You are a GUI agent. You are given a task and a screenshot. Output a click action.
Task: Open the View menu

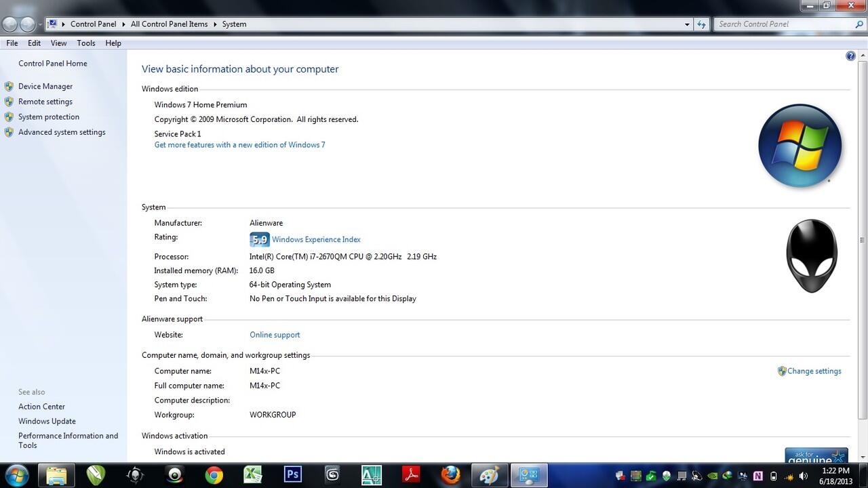[59, 43]
